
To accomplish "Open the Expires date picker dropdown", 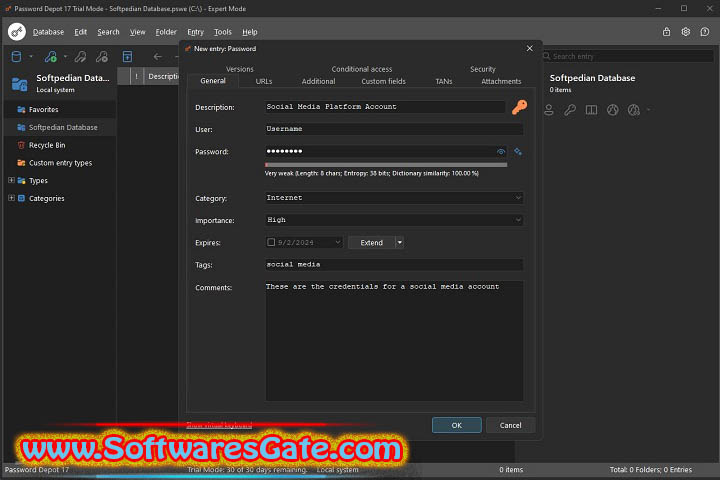I will 338,242.
